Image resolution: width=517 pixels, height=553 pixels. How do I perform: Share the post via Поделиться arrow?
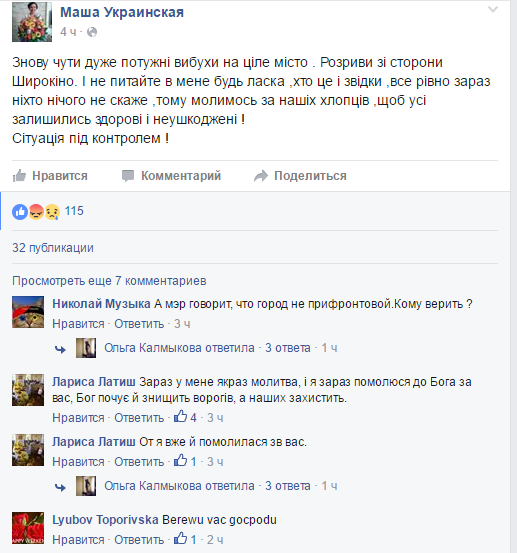point(300,175)
